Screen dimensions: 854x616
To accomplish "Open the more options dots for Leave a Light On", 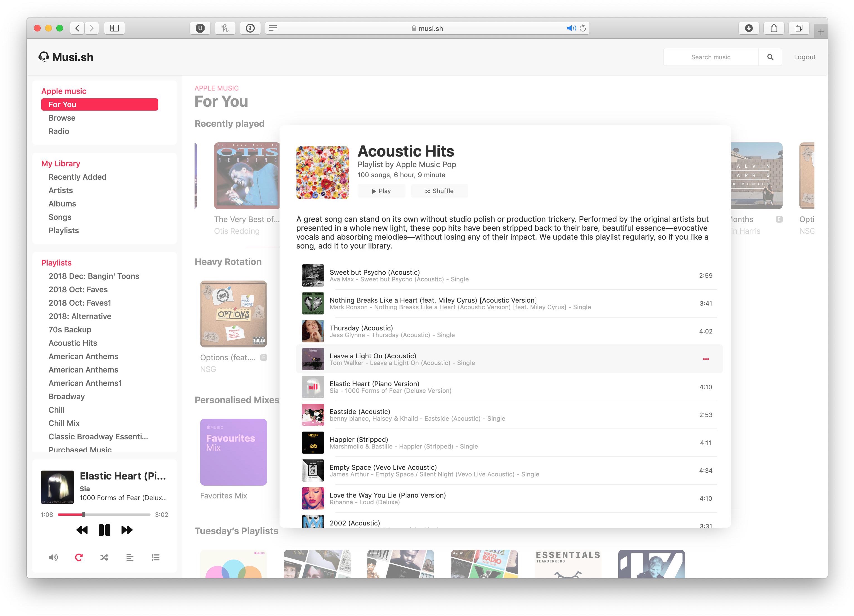I will click(x=706, y=359).
